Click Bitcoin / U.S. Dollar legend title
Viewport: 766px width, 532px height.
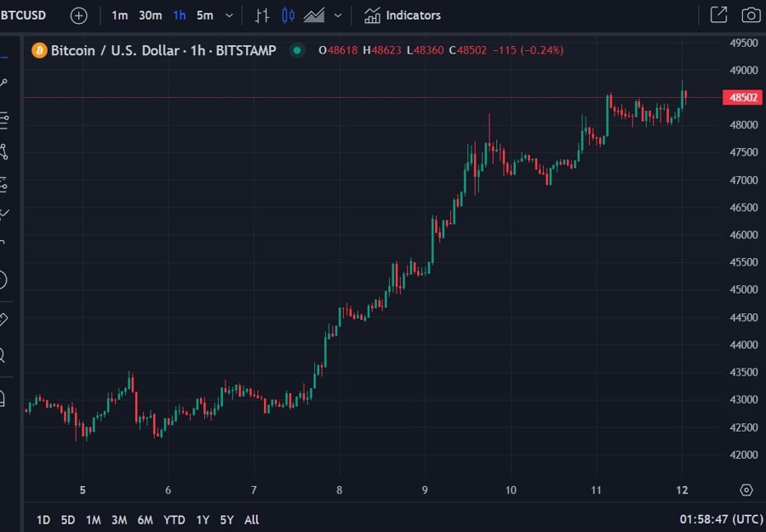pos(115,50)
